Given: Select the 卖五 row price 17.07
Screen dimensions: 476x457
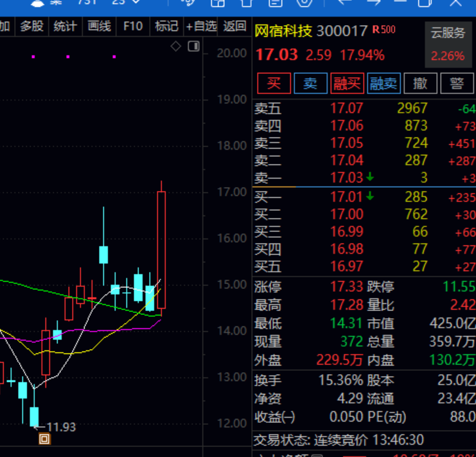Looking at the screenshot, I should (x=347, y=109).
